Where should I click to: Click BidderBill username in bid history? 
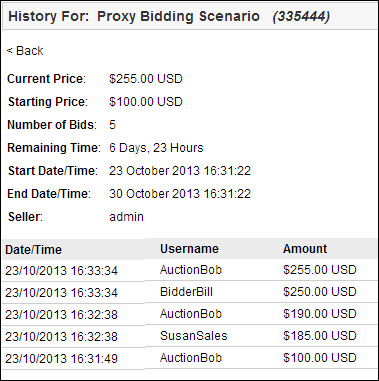pyautogui.click(x=186, y=292)
